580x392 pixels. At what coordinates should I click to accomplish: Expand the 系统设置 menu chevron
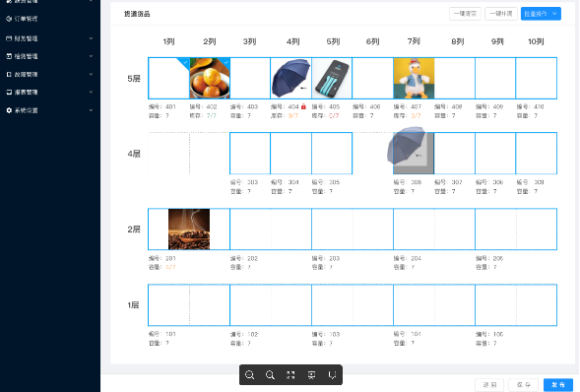[91, 110]
